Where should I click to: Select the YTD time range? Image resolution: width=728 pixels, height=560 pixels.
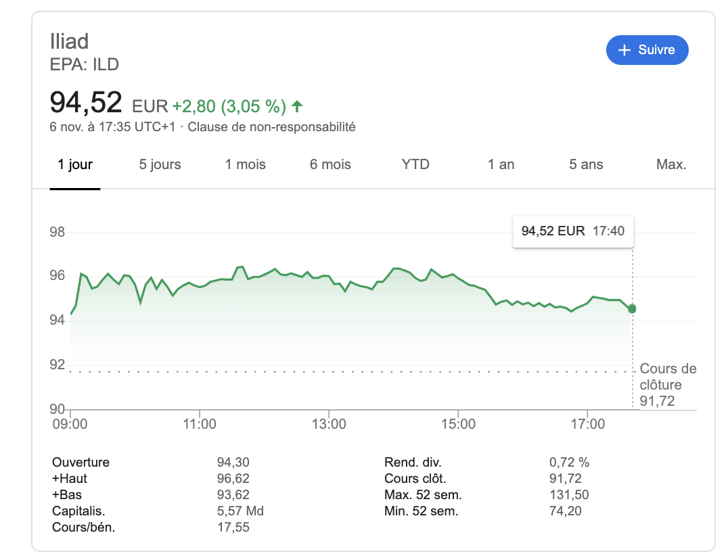pos(415,164)
